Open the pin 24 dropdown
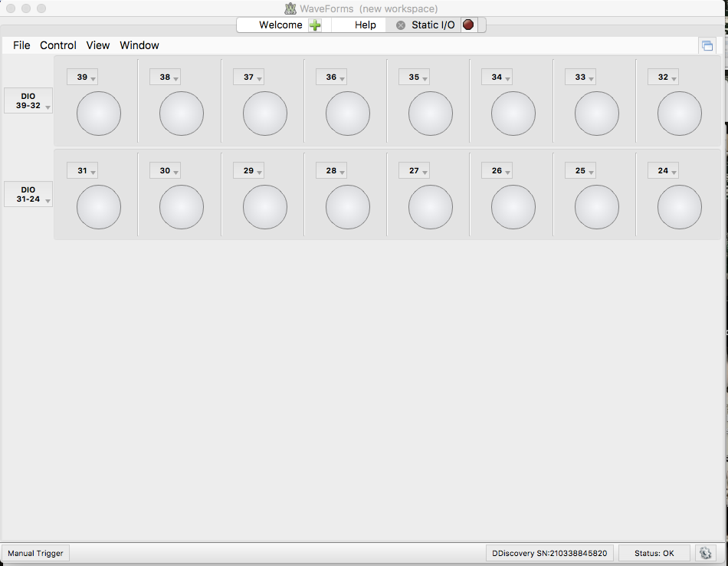 click(663, 170)
